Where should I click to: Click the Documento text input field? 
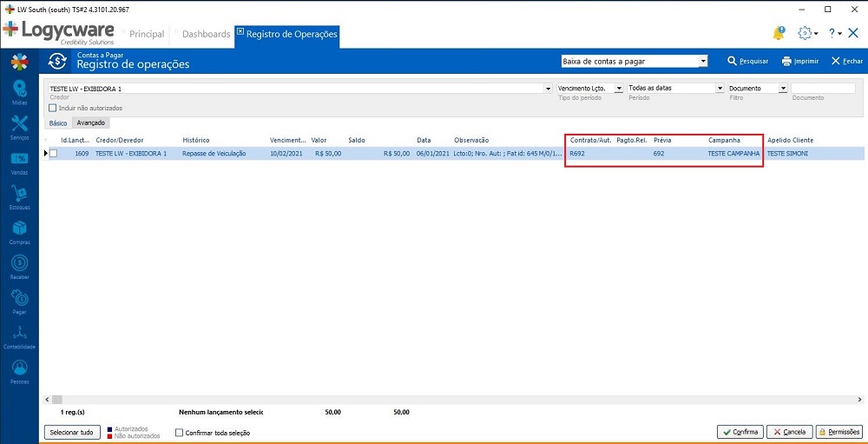point(823,88)
